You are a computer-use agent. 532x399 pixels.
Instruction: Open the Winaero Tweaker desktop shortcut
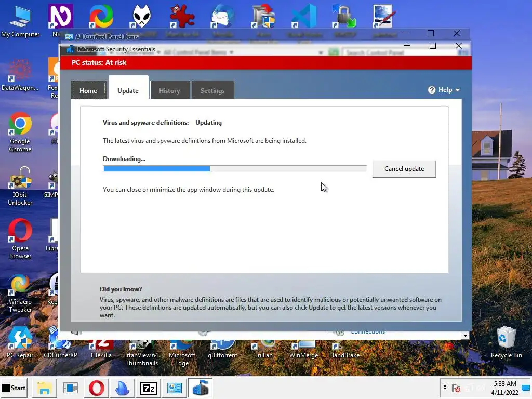pyautogui.click(x=20, y=293)
